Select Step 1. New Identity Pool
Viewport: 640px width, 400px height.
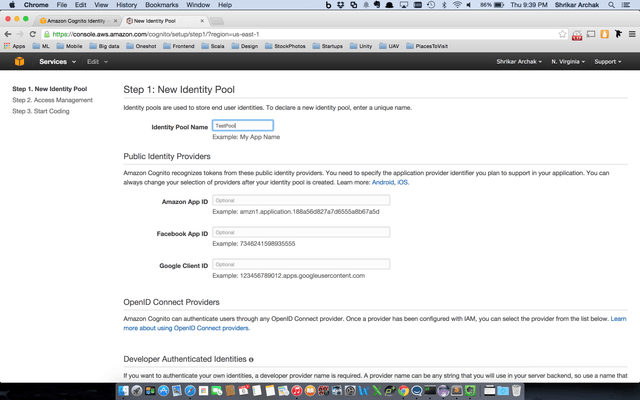49,89
